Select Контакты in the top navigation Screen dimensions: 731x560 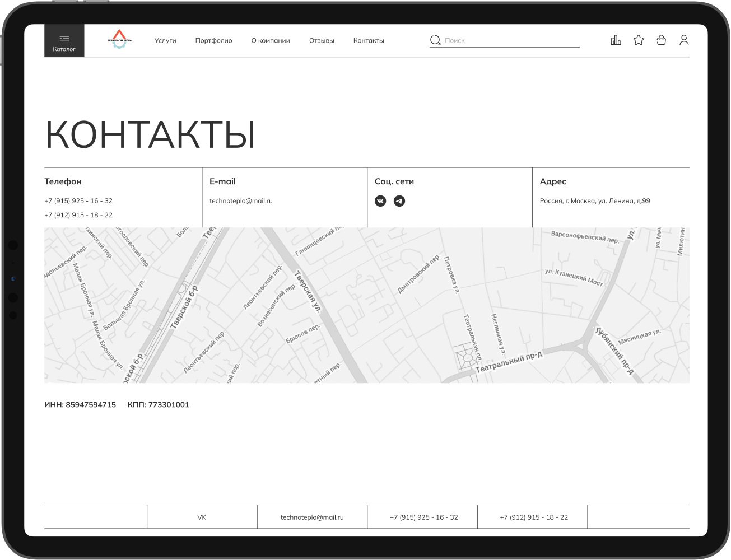pyautogui.click(x=369, y=41)
